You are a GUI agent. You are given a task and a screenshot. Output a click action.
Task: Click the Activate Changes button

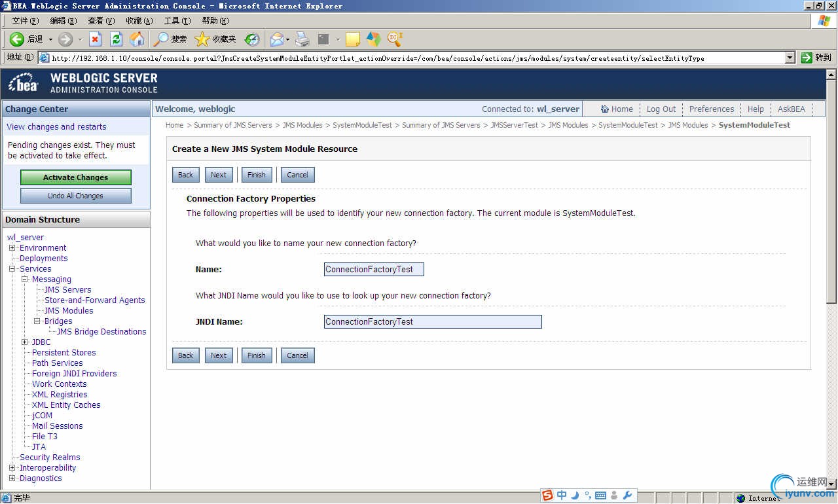coord(76,177)
